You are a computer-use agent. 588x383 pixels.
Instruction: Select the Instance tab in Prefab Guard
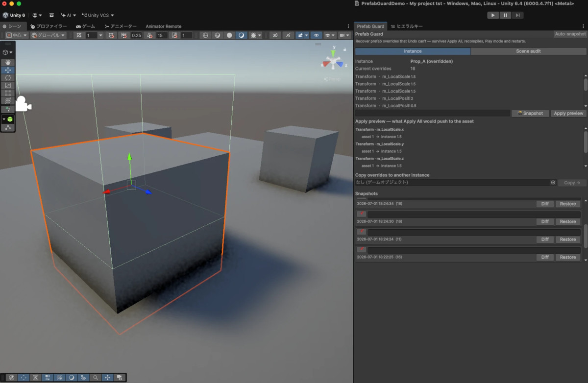pos(413,51)
